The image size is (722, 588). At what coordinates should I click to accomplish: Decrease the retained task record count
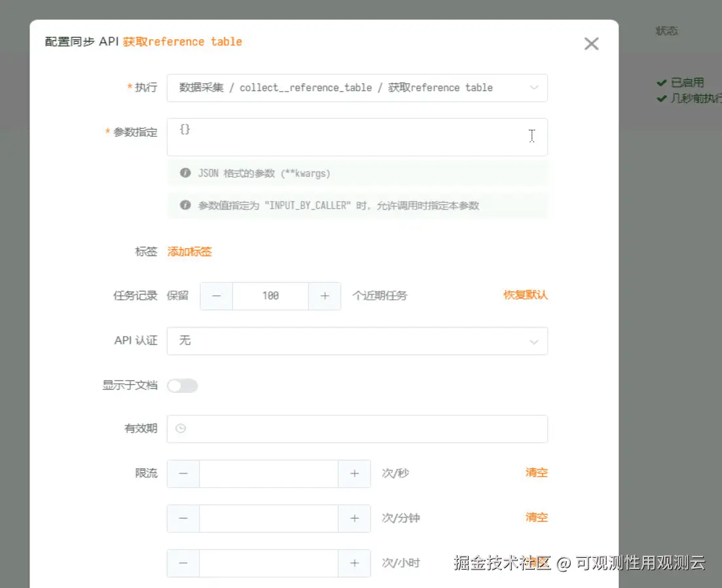(217, 295)
